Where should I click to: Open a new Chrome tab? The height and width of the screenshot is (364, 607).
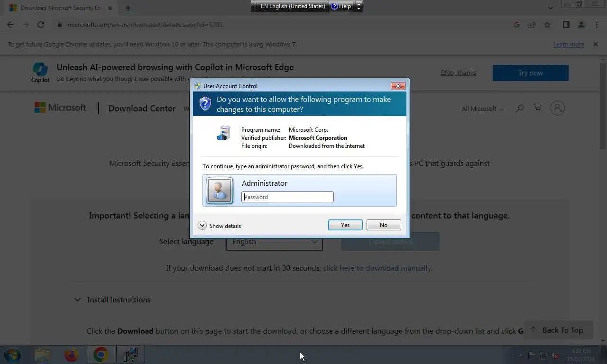coord(128,8)
